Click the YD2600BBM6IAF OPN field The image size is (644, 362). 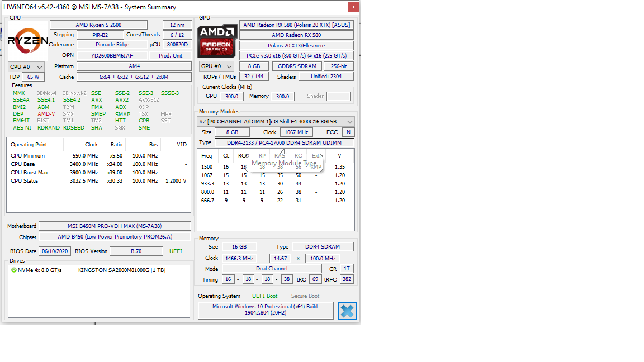[x=112, y=55]
